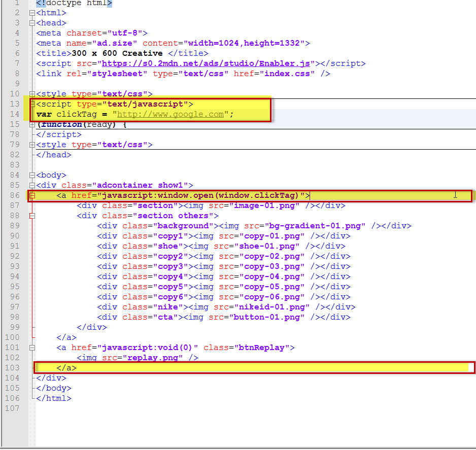The width and height of the screenshot is (476, 450).
Task: Collapse the <html> fold on line 2
Action: tap(32, 13)
